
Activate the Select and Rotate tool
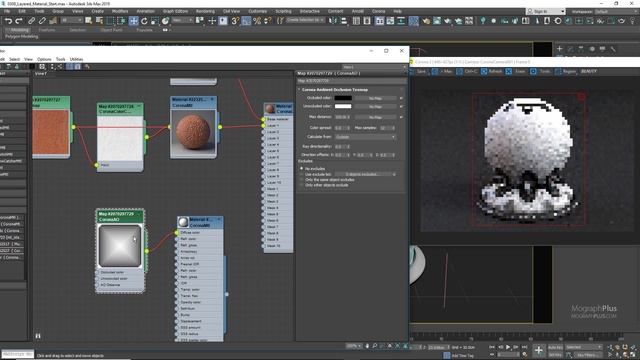[144, 21]
